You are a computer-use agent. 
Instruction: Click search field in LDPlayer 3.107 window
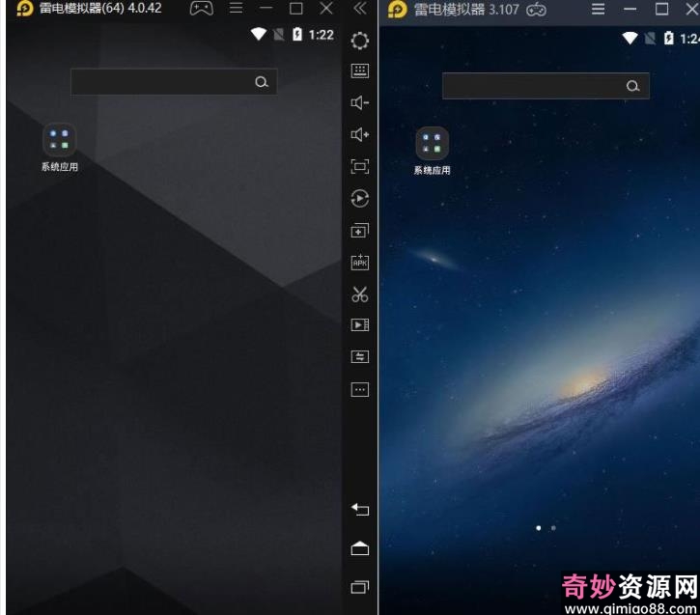(546, 86)
